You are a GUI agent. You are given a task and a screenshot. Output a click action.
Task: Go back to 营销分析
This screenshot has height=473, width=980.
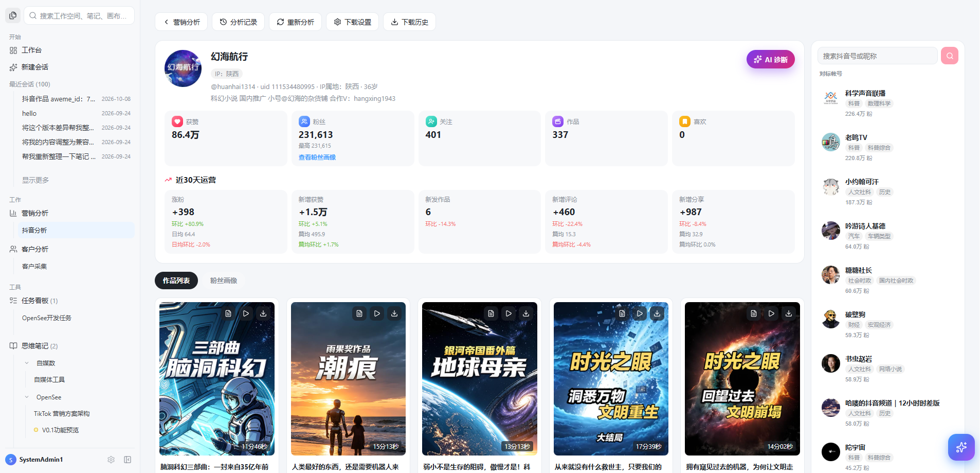click(x=182, y=22)
